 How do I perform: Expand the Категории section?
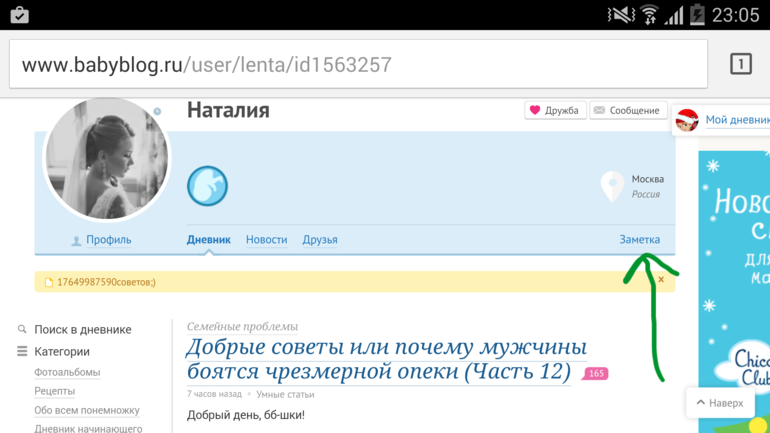point(62,352)
